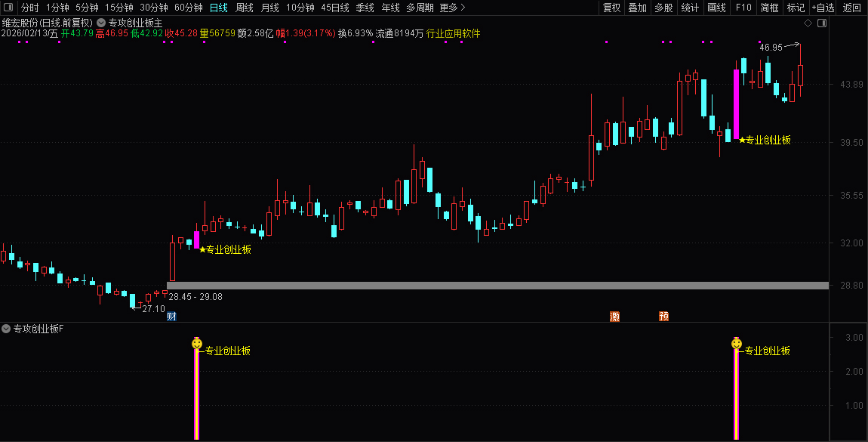Toggle 复权 price adjustment mode

(610, 8)
